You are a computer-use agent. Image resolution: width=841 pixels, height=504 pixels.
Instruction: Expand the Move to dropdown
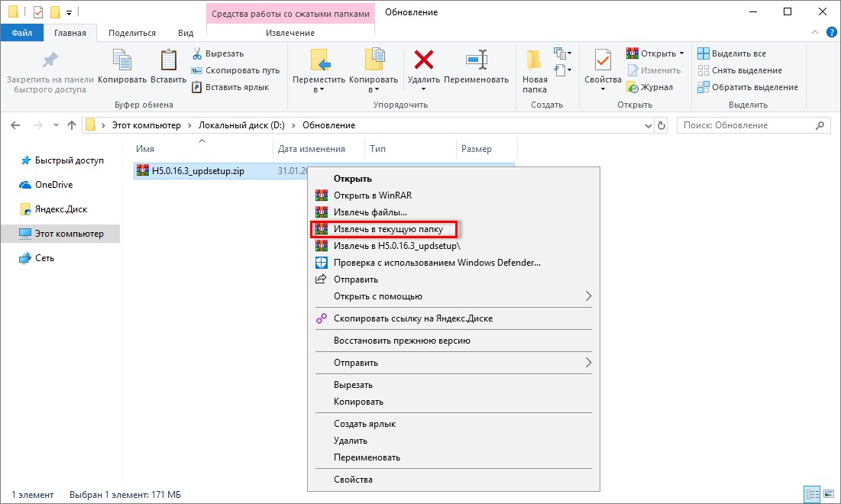(x=322, y=89)
